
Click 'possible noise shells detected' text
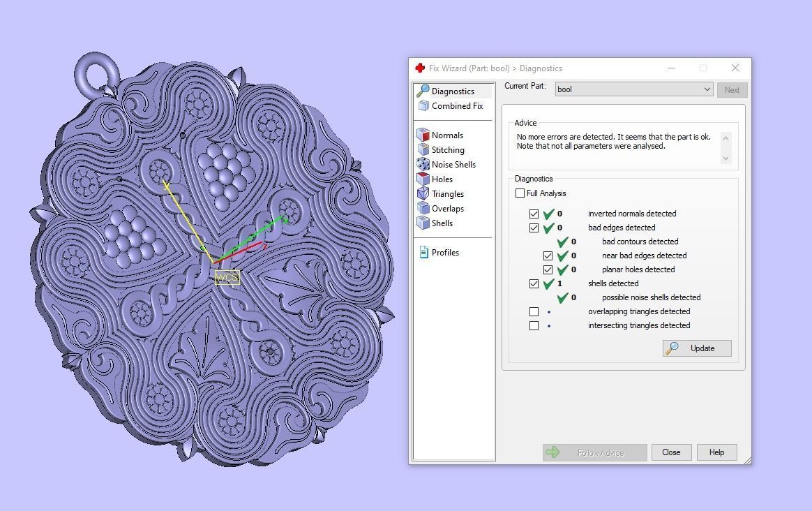[x=651, y=297]
